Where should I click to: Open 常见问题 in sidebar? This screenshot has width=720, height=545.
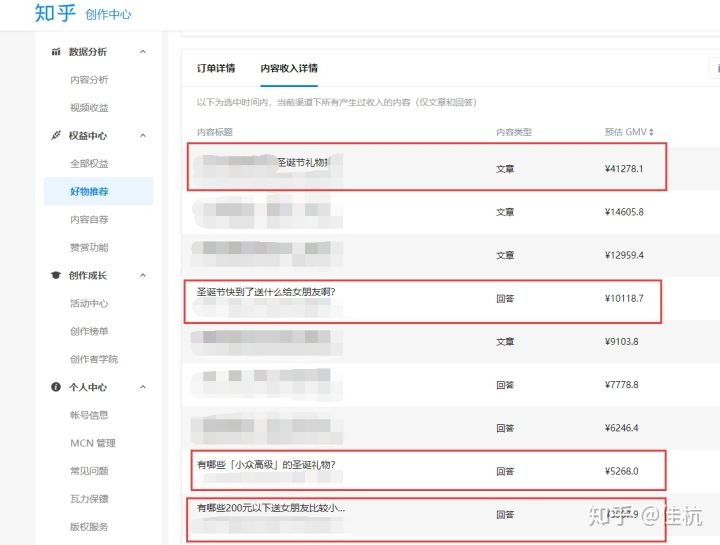pyautogui.click(x=89, y=471)
